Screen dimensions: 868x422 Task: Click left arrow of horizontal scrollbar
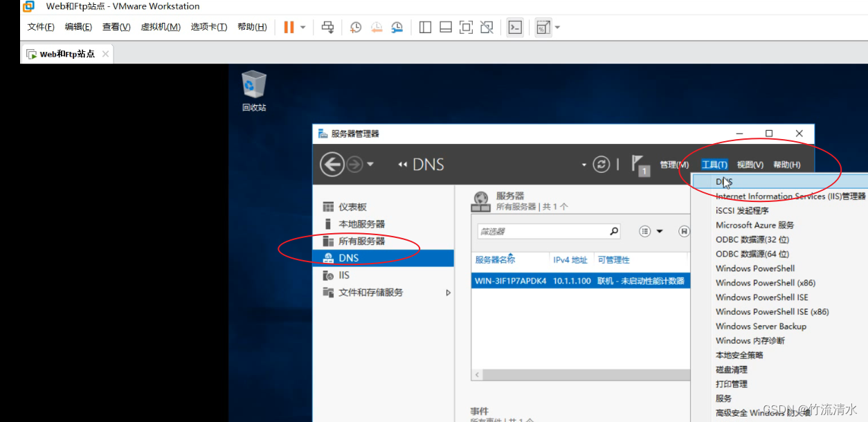coord(477,375)
